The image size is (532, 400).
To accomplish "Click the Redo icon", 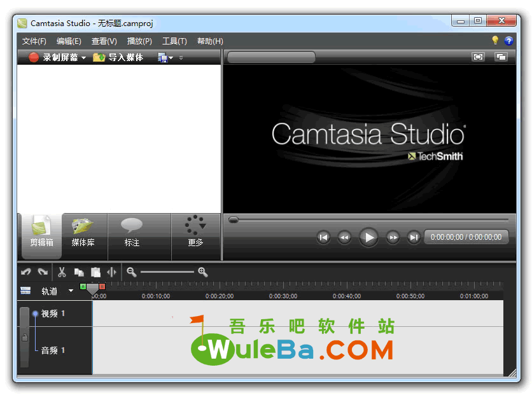I will [43, 272].
